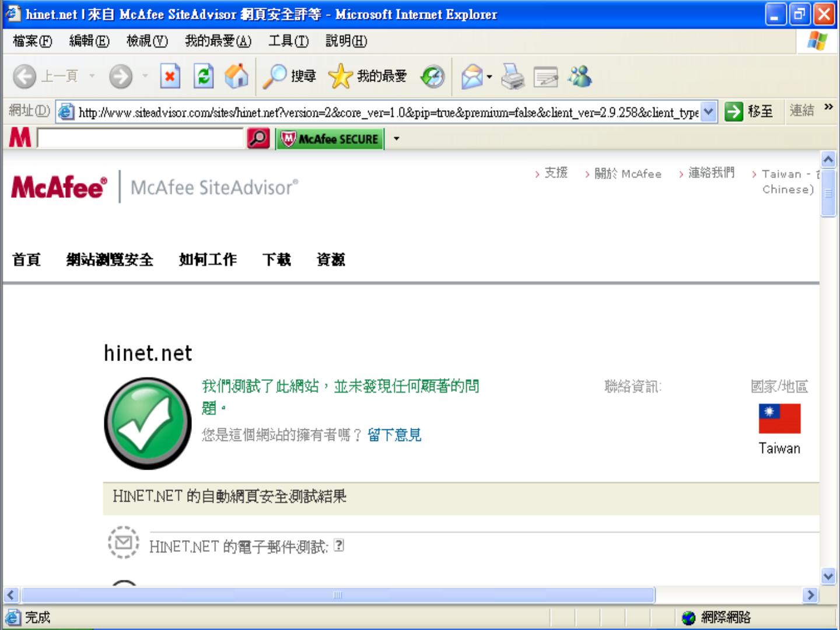This screenshot has width=840, height=630.
Task: Follow the 連絡我們 link
Action: point(711,173)
